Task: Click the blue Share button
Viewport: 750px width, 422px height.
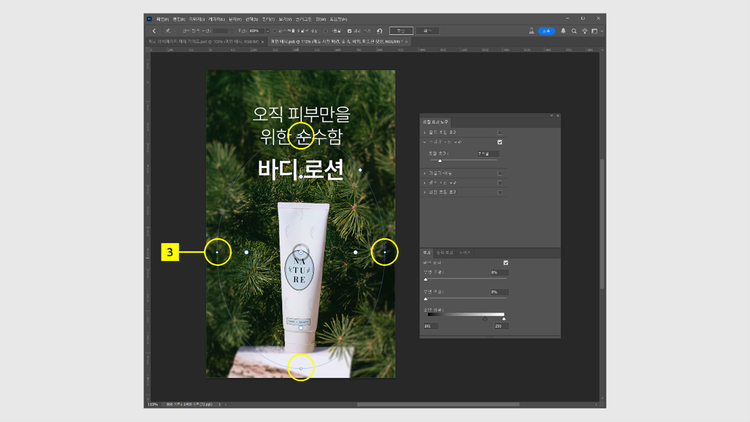Action: click(547, 31)
